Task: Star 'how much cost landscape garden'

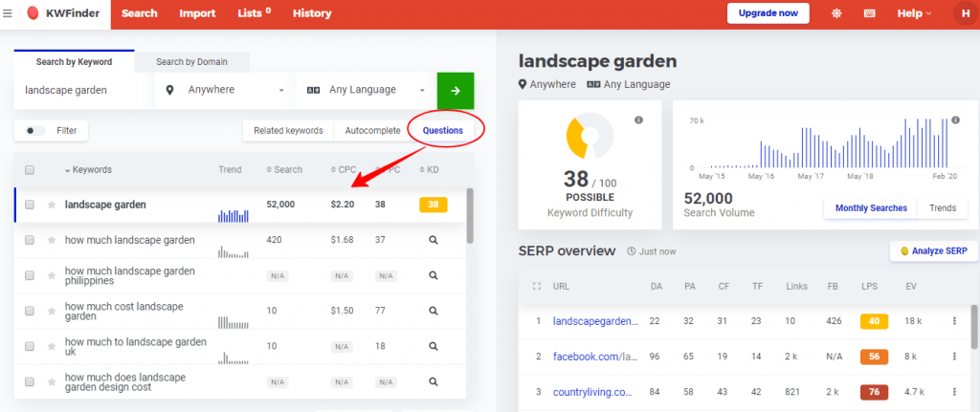Action: [x=52, y=311]
